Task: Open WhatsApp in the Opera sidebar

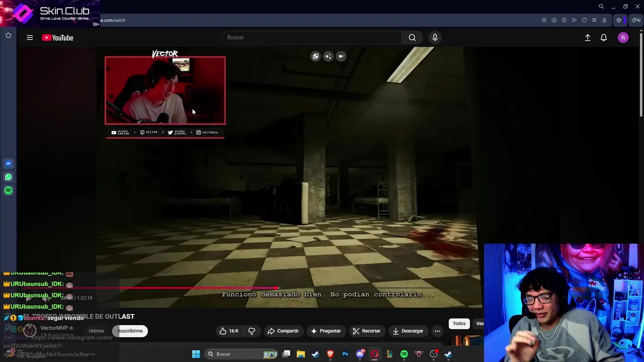Action: 8,177
